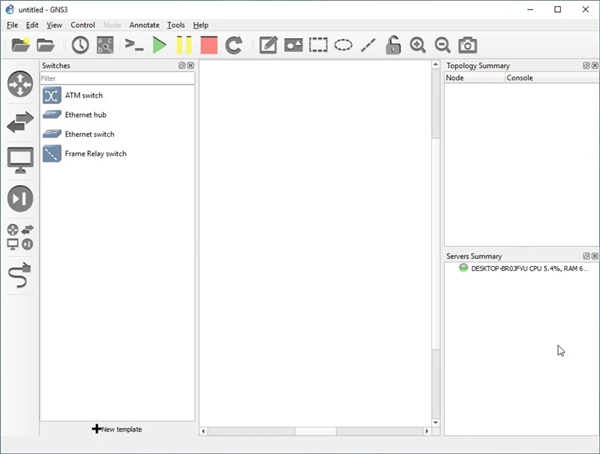This screenshot has width=600, height=454.
Task: Browse end devices monitor icon
Action: pos(20,160)
